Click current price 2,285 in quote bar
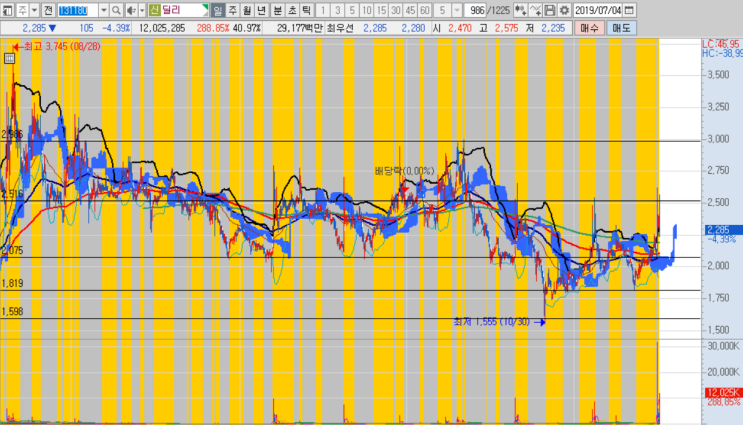The height and width of the screenshot is (425, 743). [x=34, y=28]
